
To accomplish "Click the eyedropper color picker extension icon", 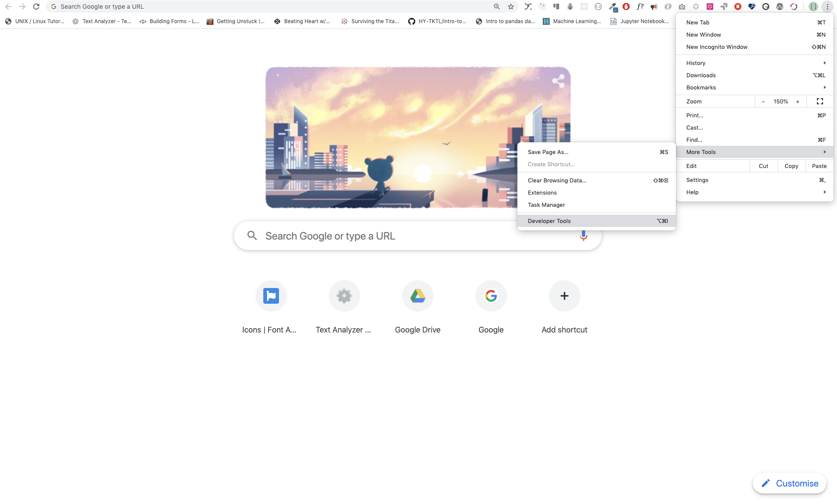I will 613,7.
